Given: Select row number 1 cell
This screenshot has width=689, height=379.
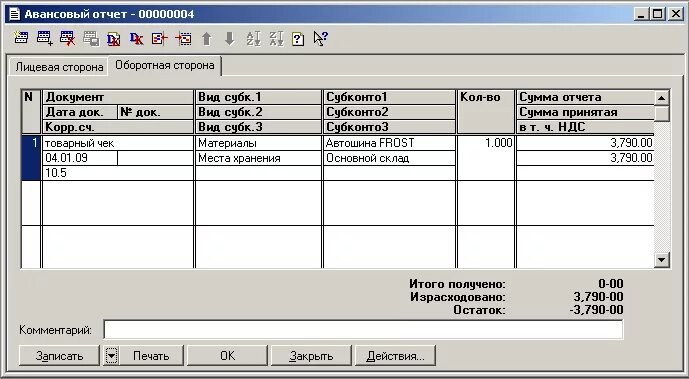Looking at the screenshot, I should [31, 158].
